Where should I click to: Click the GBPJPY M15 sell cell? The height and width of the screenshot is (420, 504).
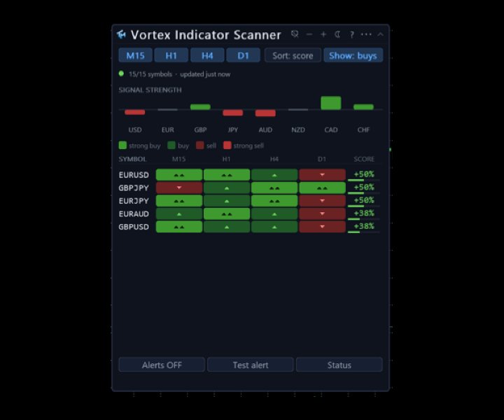point(179,188)
